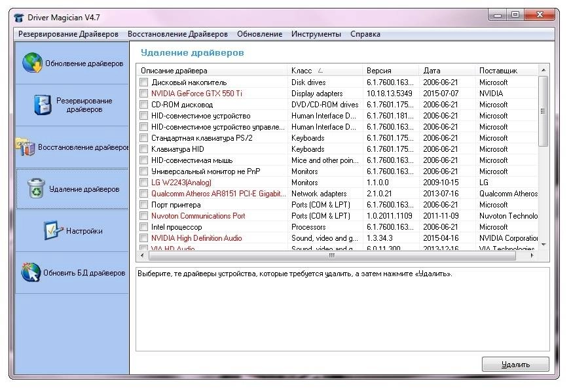Viewport: 571px width, 392px height.
Task: Open Резервирование драйверов section
Action: click(x=72, y=105)
